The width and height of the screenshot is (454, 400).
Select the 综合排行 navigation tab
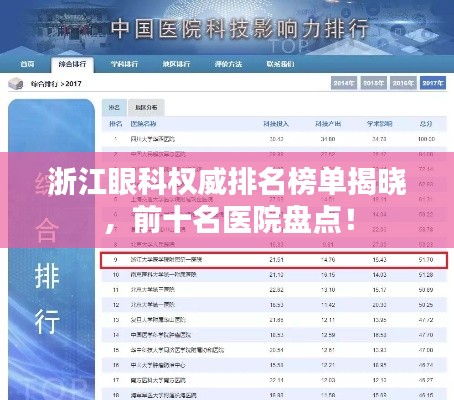coord(72,64)
